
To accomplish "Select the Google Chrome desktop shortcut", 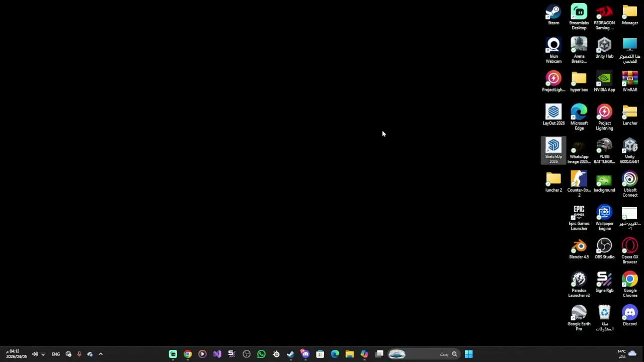I will pos(630,285).
